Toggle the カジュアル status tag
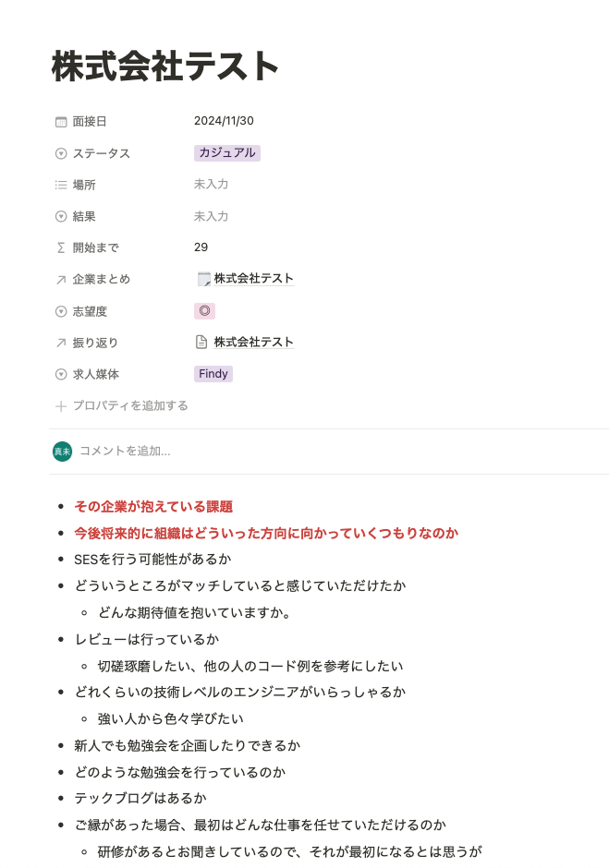The width and height of the screenshot is (609, 868). coord(225,152)
